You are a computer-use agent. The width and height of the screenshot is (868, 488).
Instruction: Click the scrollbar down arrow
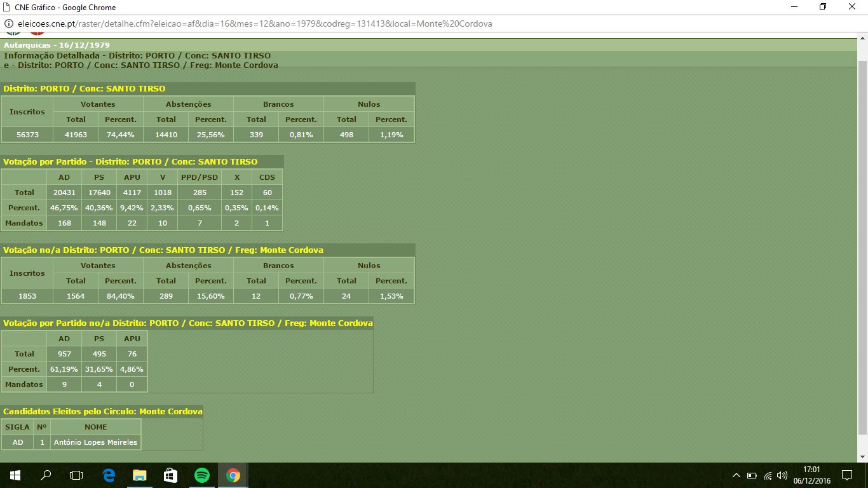[x=862, y=457]
